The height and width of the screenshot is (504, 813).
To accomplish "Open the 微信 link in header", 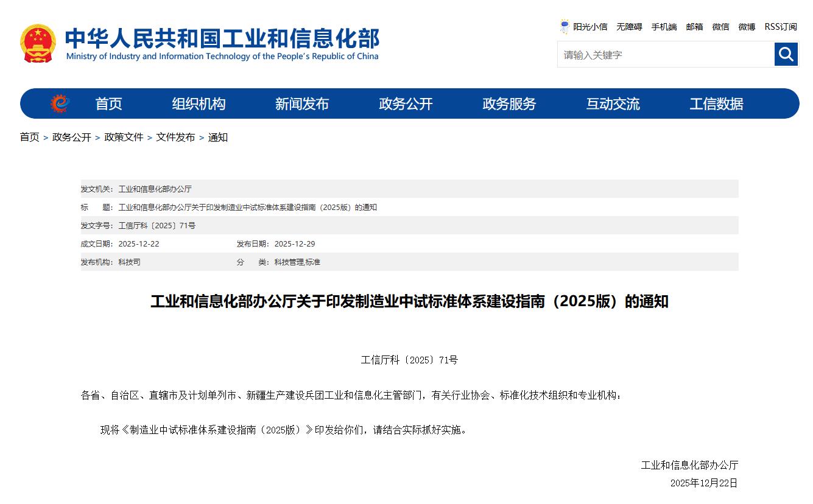I will (x=720, y=27).
